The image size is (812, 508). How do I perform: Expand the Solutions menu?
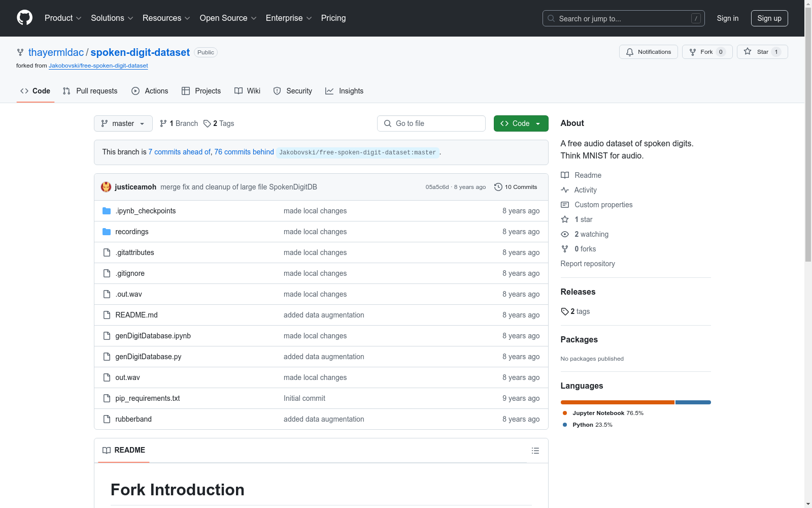[112, 18]
